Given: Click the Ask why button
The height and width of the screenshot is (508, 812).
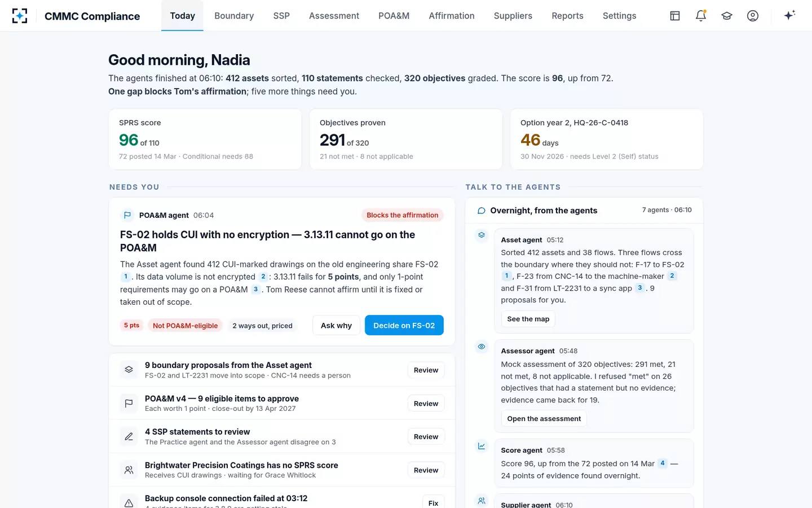Looking at the screenshot, I should coord(336,325).
